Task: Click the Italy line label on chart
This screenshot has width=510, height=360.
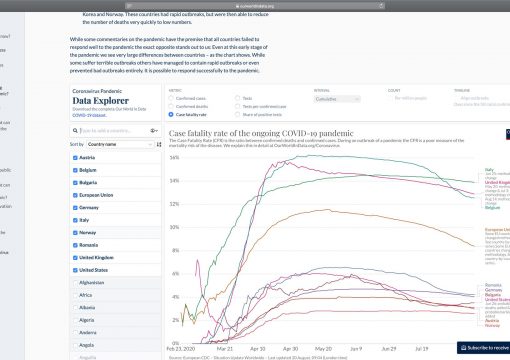Action: click(489, 170)
